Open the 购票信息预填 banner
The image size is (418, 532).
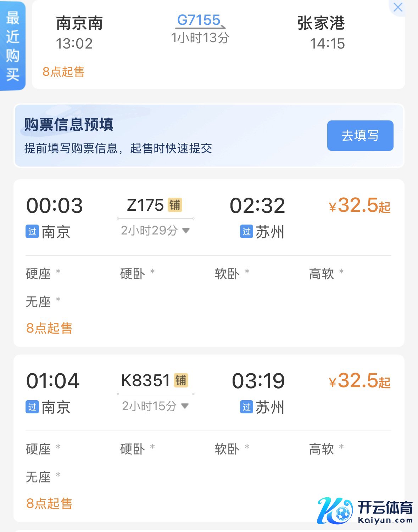[142, 136]
